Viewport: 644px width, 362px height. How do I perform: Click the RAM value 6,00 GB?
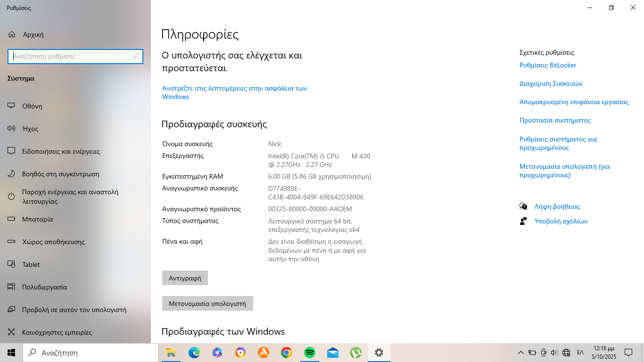pyautogui.click(x=320, y=177)
